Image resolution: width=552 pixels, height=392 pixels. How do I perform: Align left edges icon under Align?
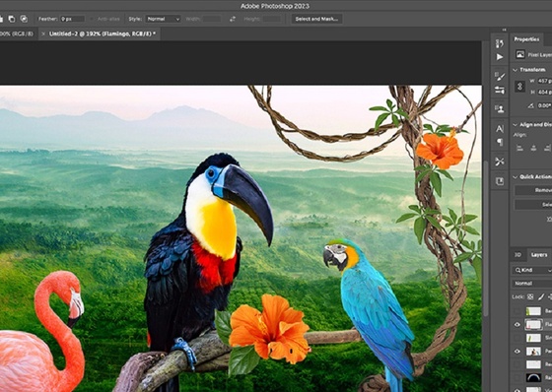pos(520,148)
